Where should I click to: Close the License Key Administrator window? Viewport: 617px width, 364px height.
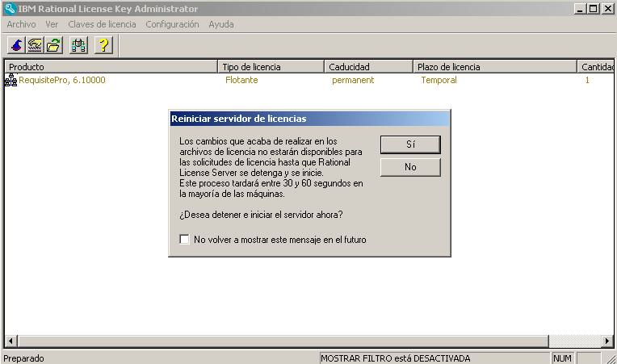coord(607,9)
